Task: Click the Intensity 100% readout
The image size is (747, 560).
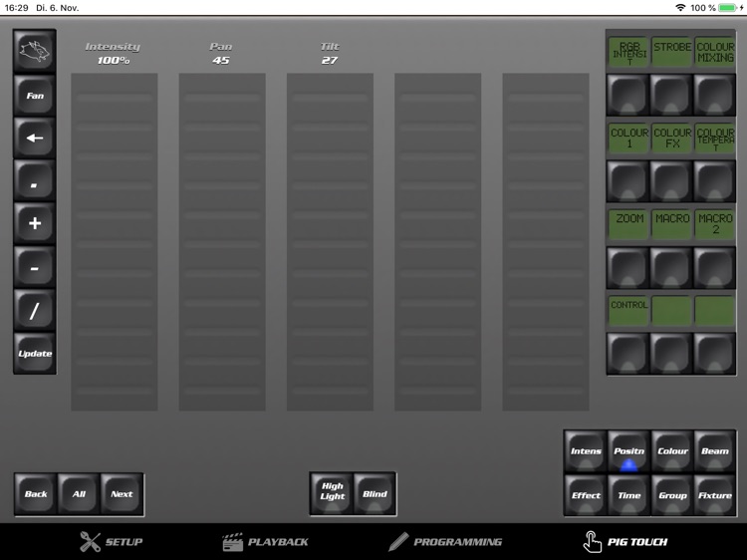Action: coord(113,54)
